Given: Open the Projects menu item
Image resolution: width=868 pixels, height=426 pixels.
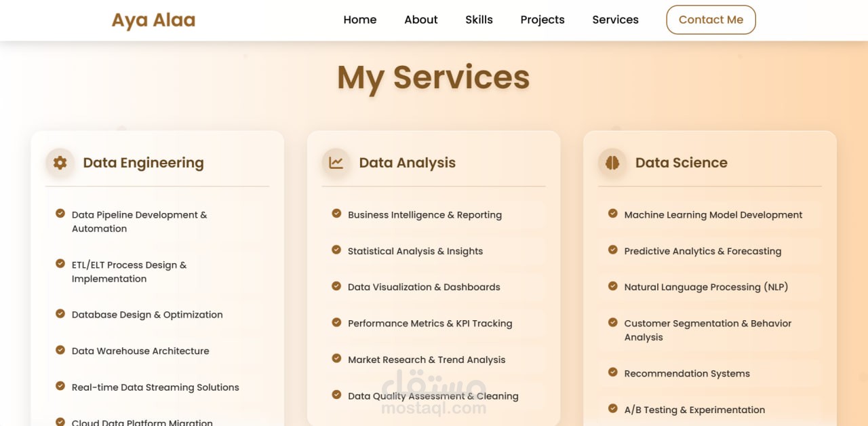Looking at the screenshot, I should [542, 20].
